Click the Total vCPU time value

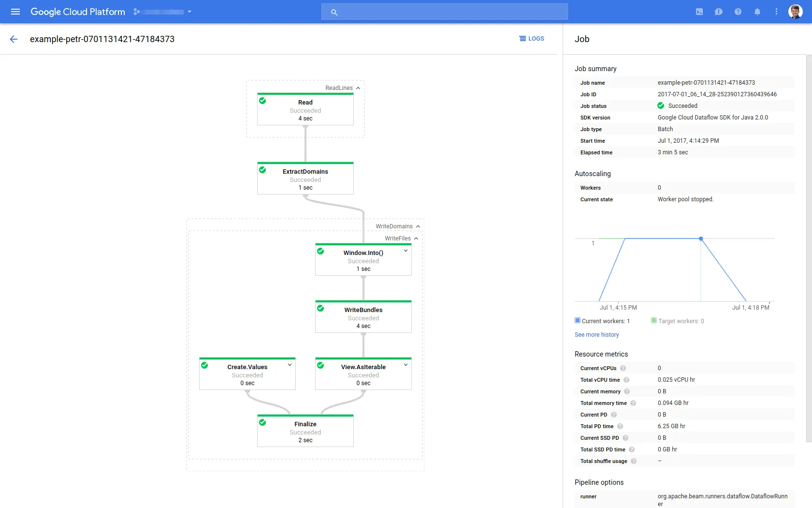[676, 380]
